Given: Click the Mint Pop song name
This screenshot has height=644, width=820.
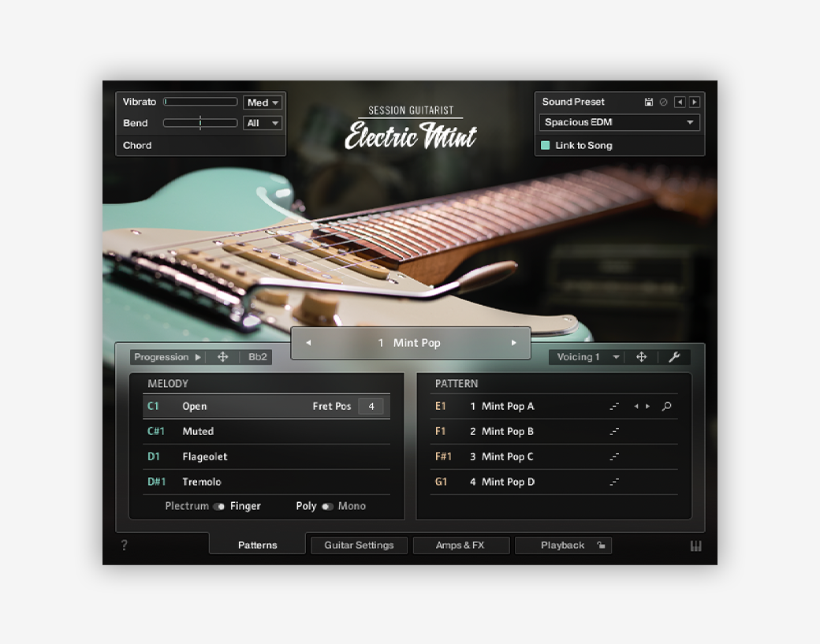Looking at the screenshot, I should [x=416, y=343].
